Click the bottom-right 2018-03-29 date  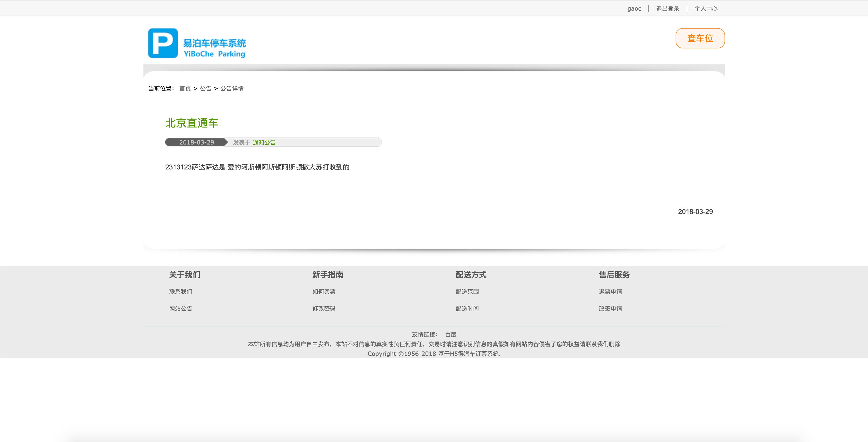click(x=695, y=212)
